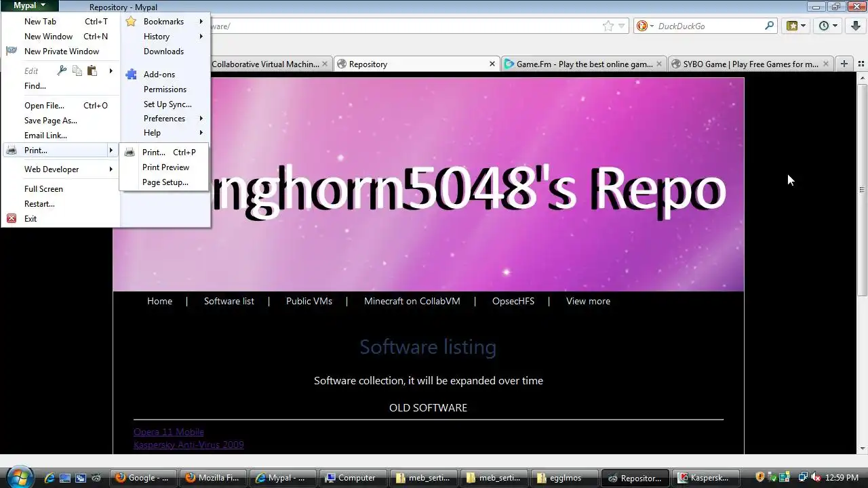The image size is (868, 488).
Task: Switch to the Kaspersky taskbar window
Action: click(705, 478)
